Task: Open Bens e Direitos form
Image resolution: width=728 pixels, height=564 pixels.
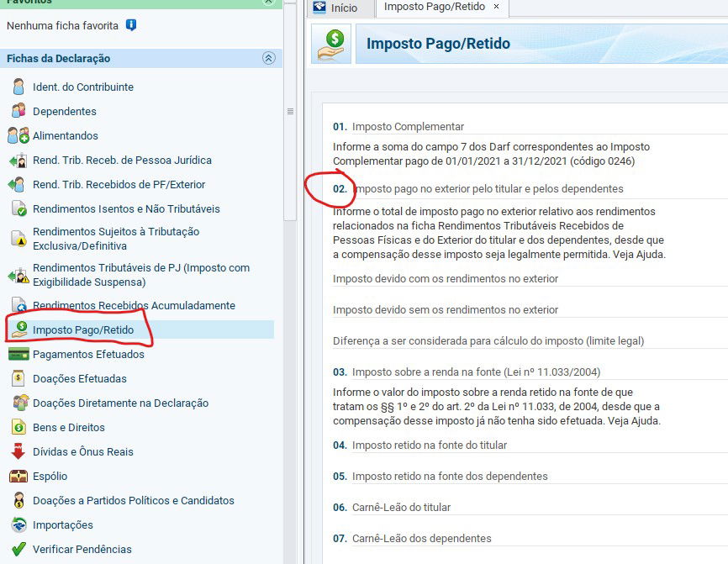Action: coord(69,427)
